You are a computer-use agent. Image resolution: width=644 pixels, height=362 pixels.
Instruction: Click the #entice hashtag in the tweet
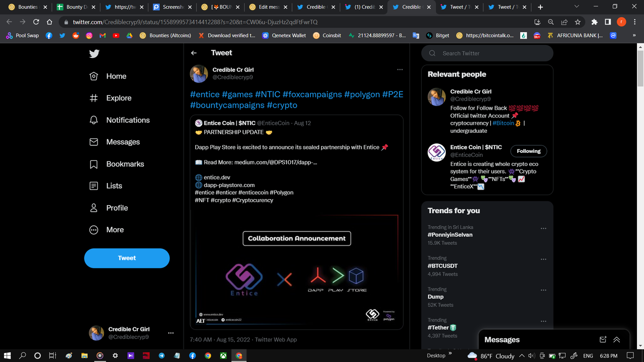pyautogui.click(x=205, y=95)
